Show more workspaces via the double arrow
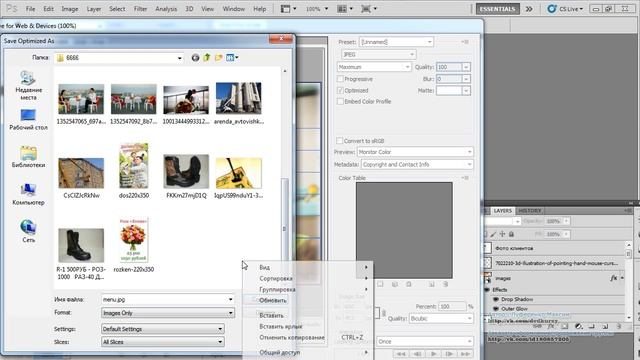Viewport: 640px width, 360px height. [529, 9]
